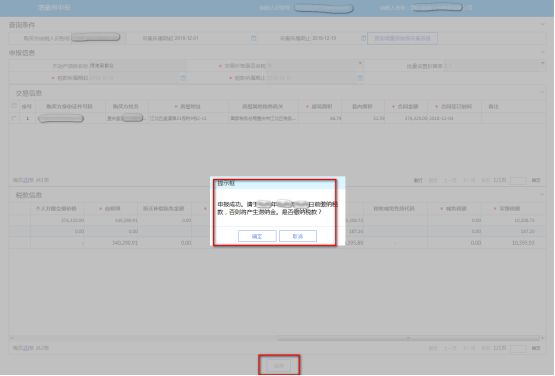Open the 批量设置折算率 dropdown
555x376 pixels.
(x=543, y=63)
